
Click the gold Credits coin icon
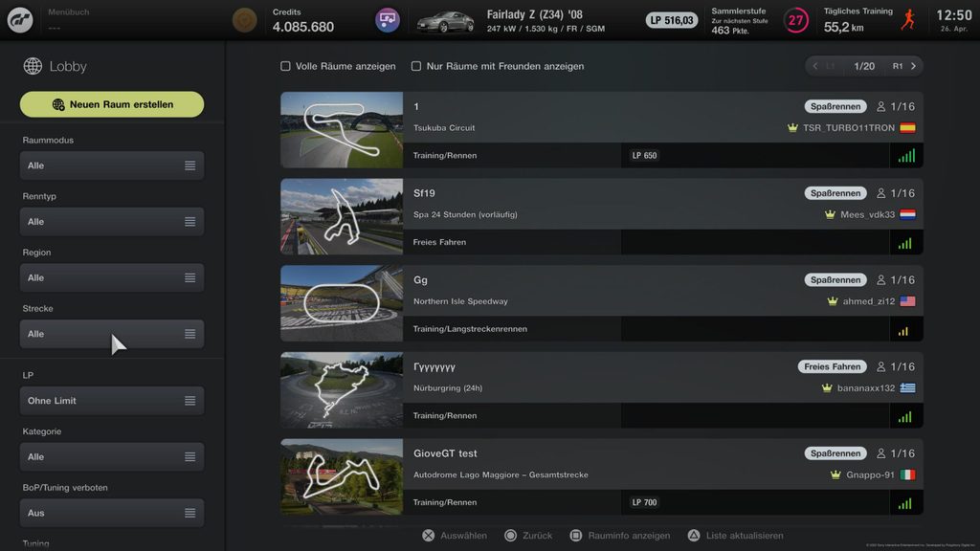244,20
